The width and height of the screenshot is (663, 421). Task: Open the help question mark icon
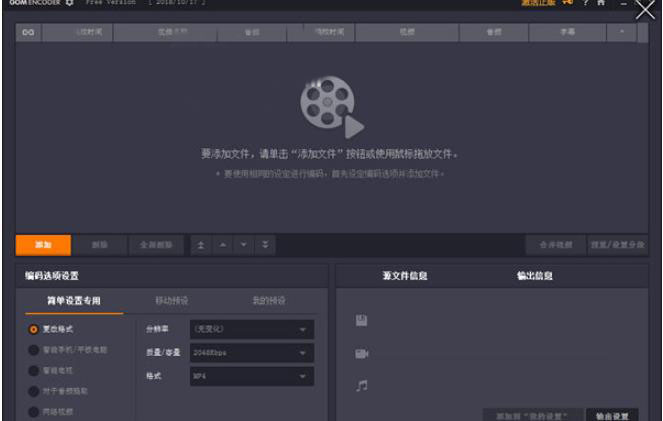point(586,3)
